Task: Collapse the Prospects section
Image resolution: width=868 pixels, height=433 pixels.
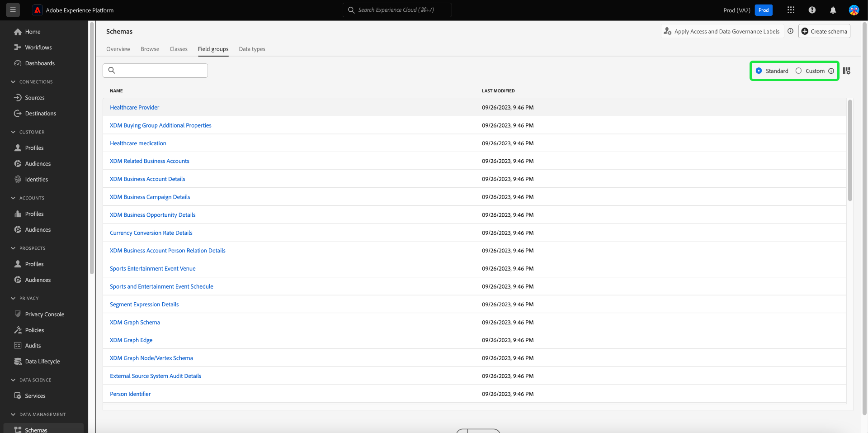Action: pos(13,248)
